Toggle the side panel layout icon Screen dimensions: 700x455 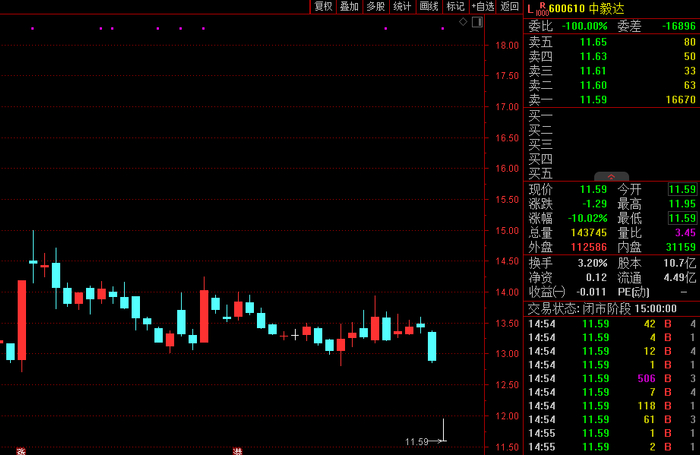click(x=477, y=21)
